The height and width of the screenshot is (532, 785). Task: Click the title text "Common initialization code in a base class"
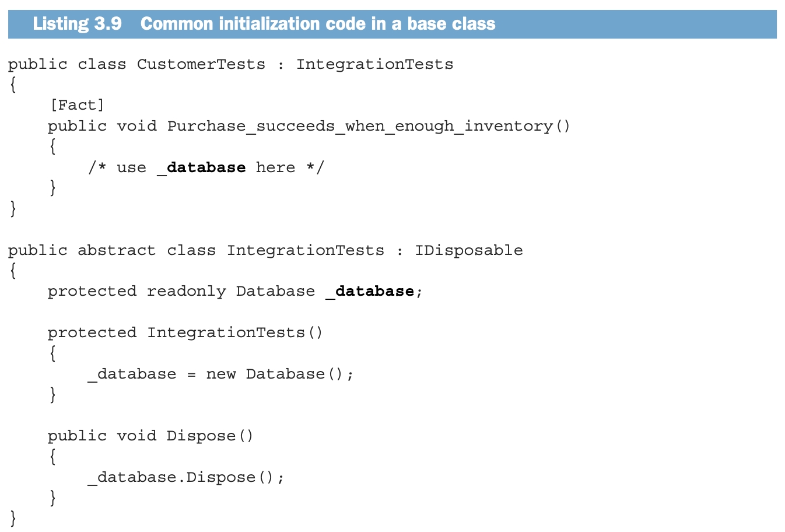(x=318, y=24)
